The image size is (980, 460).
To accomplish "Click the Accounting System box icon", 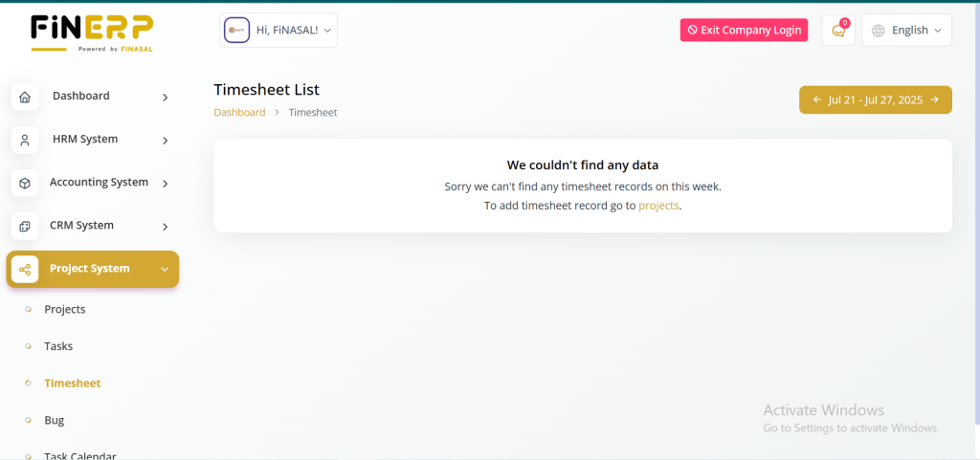I will click(x=25, y=183).
